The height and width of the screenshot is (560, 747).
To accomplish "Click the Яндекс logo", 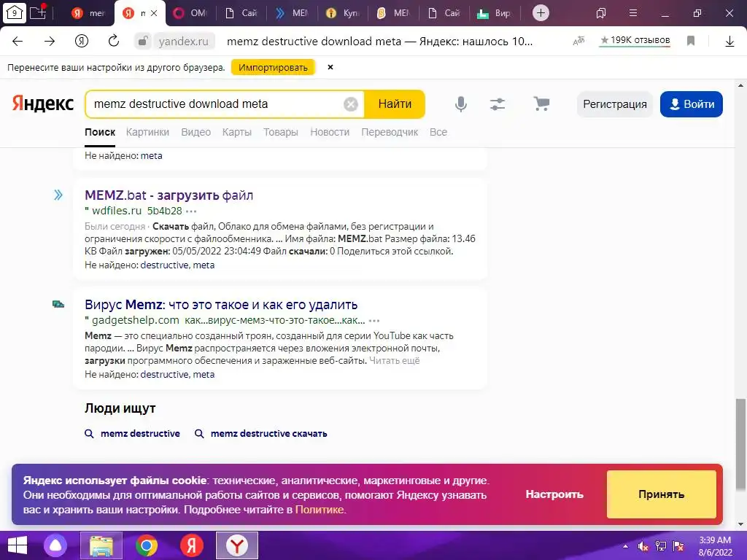I will click(x=43, y=104).
